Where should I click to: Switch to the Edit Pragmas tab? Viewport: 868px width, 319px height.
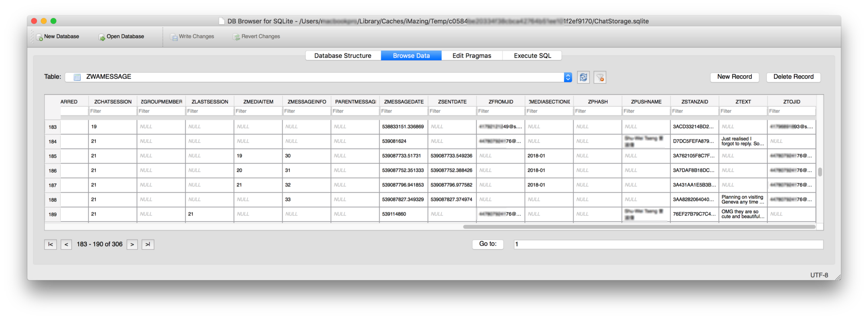click(472, 56)
